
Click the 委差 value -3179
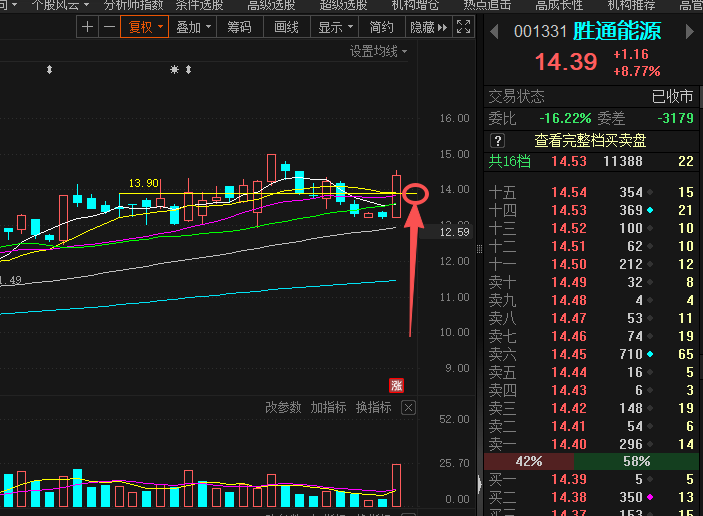pyautogui.click(x=676, y=118)
